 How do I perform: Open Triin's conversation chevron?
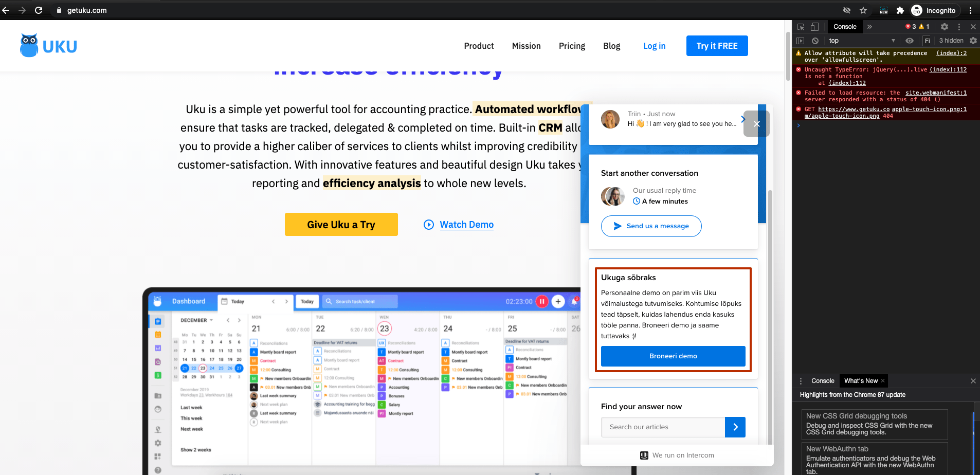pyautogui.click(x=743, y=119)
